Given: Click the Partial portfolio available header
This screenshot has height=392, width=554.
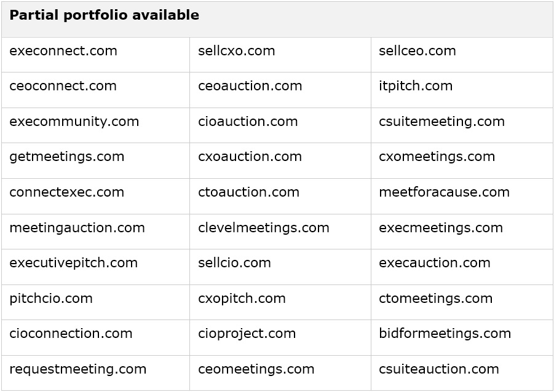Looking at the screenshot, I should pyautogui.click(x=105, y=16).
